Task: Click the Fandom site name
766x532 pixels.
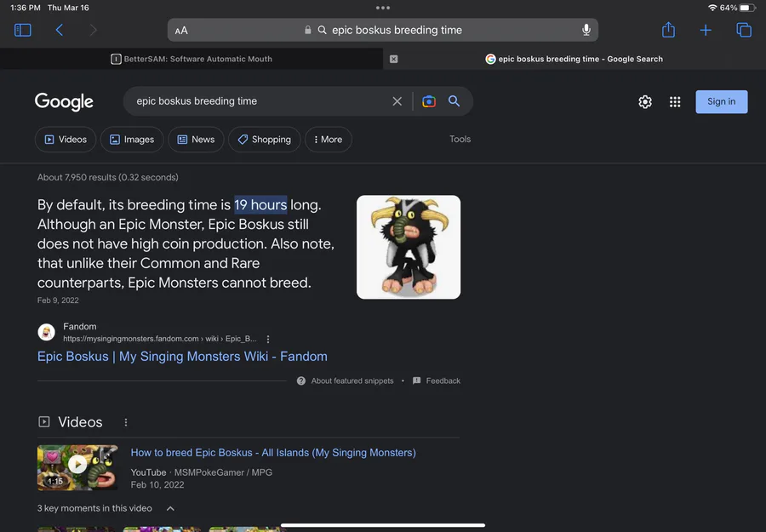Action: click(x=80, y=327)
